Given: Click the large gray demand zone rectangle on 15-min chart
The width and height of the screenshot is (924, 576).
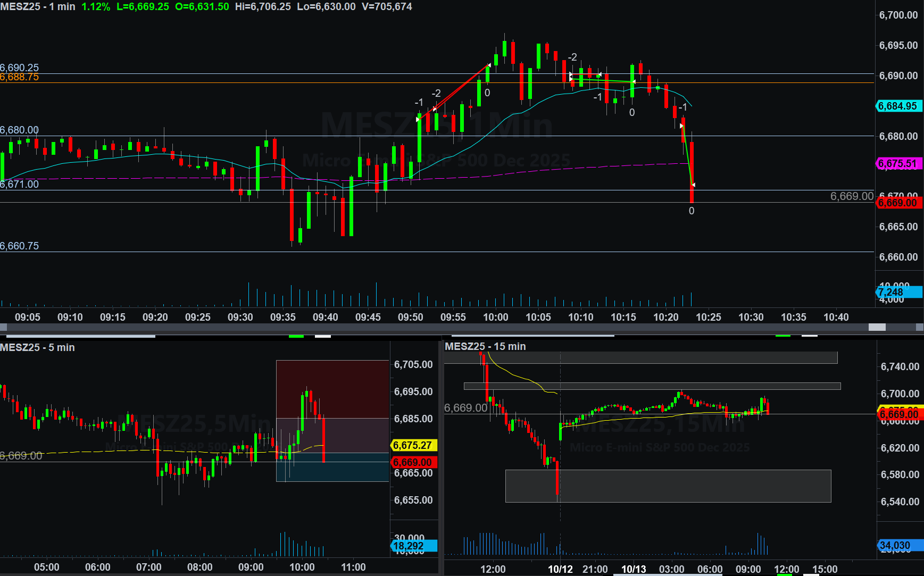Looking at the screenshot, I should pyautogui.click(x=668, y=486).
